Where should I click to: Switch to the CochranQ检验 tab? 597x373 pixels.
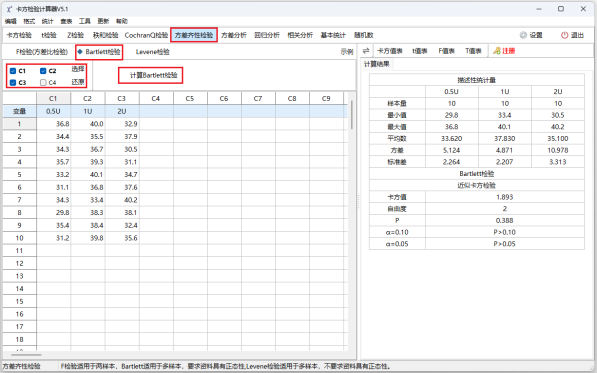146,35
